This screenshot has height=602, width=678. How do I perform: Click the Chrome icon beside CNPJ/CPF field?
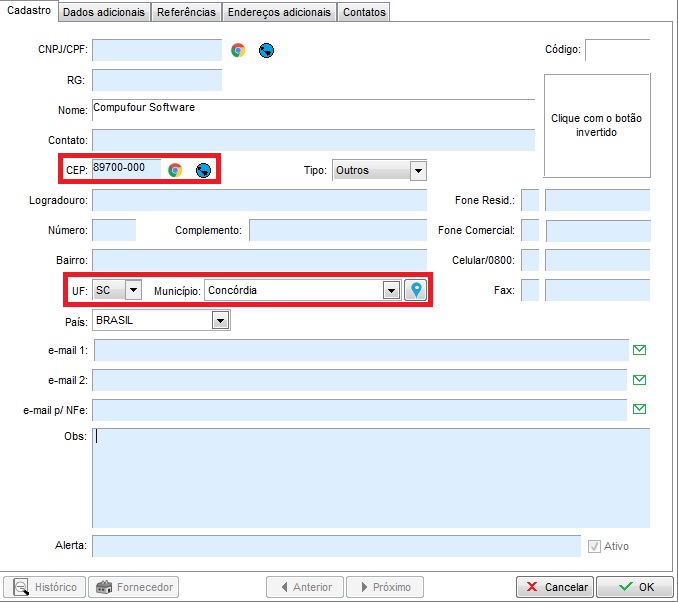[238, 50]
